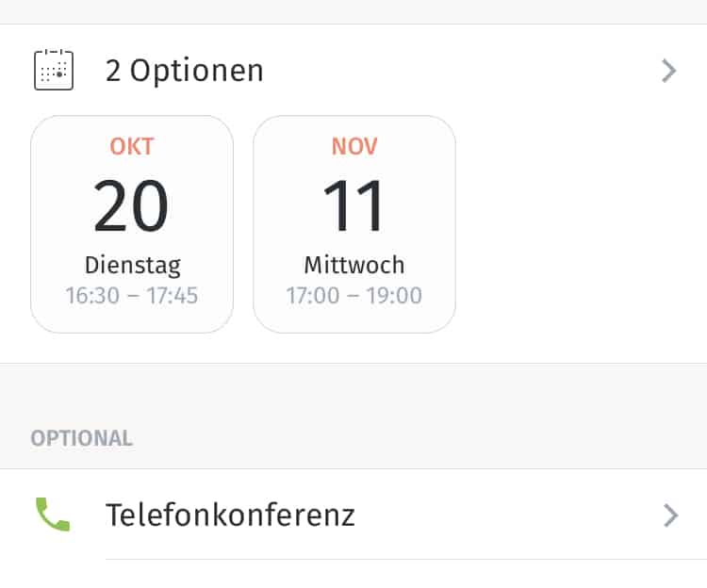Click the calendar icon beside 2 Optionen
Screen dimensions: 707x588
click(54, 71)
